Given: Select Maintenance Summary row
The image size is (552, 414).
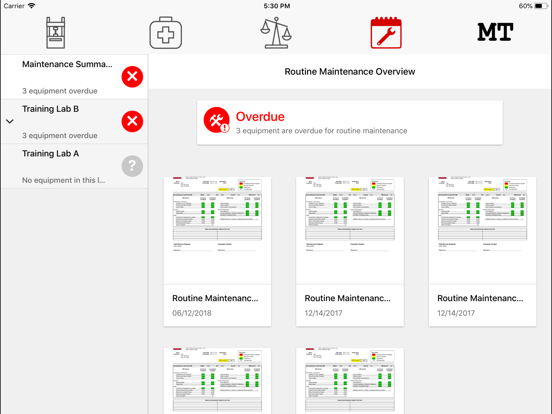Looking at the screenshot, I should pos(74,77).
